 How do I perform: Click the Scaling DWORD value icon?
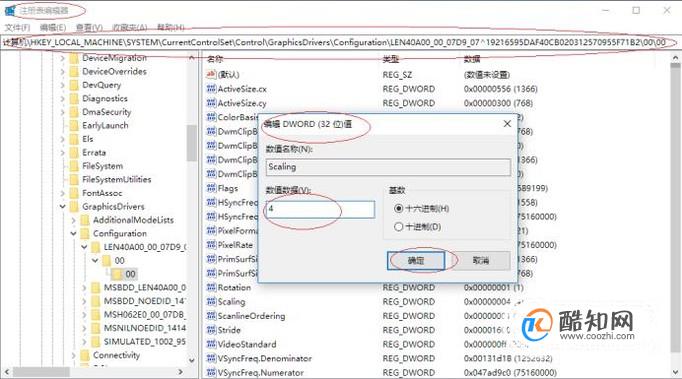(x=211, y=302)
